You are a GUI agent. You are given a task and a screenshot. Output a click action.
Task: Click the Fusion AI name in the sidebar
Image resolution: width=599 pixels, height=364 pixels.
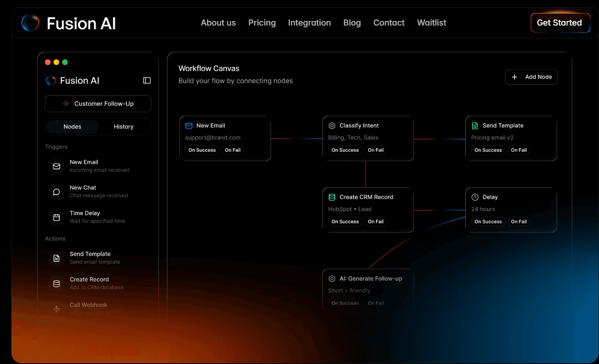pyautogui.click(x=80, y=81)
